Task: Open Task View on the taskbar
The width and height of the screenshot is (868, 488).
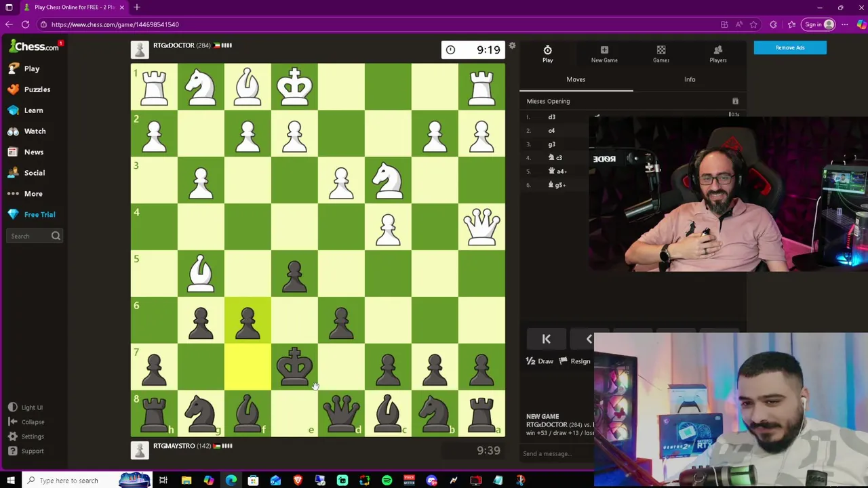Action: [163, 481]
